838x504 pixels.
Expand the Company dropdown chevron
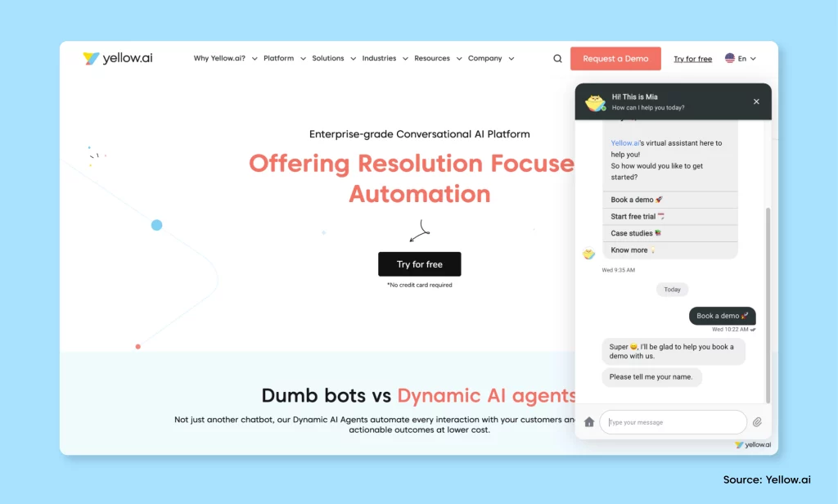[x=511, y=59]
